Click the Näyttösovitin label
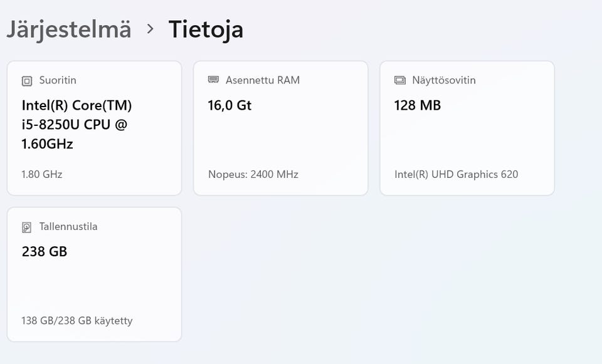Screen dimensions: 602x364 pyautogui.click(x=444, y=80)
